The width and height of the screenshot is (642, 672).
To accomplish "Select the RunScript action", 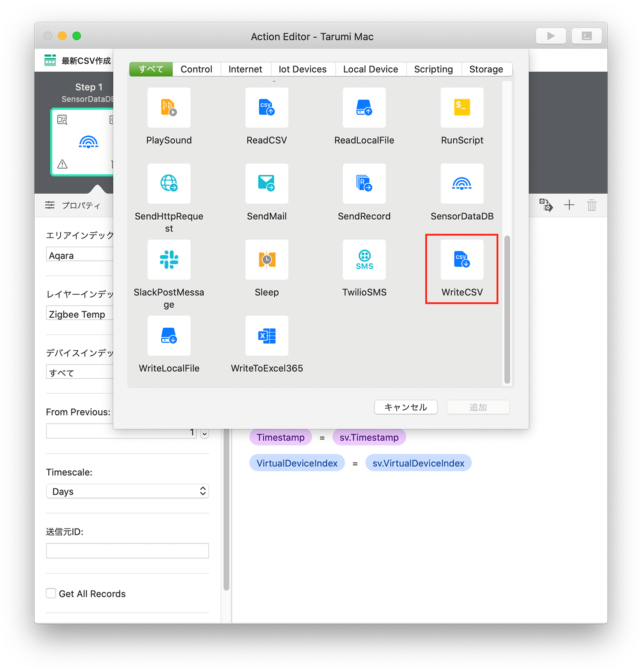I will (x=462, y=108).
